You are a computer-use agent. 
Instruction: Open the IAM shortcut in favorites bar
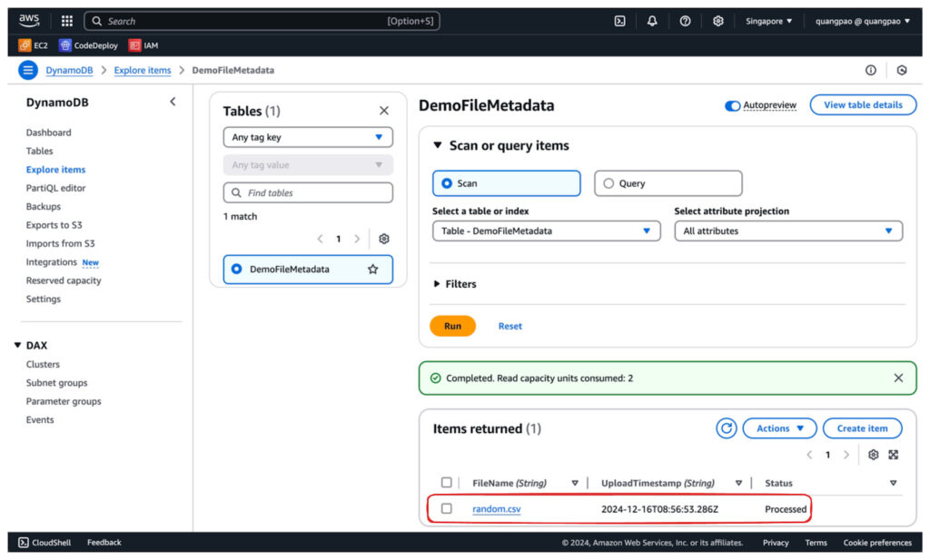point(143,45)
